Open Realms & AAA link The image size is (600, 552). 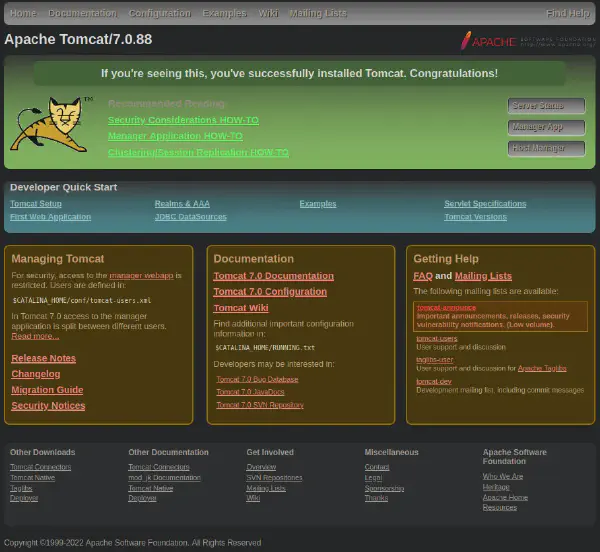pyautogui.click(x=182, y=204)
